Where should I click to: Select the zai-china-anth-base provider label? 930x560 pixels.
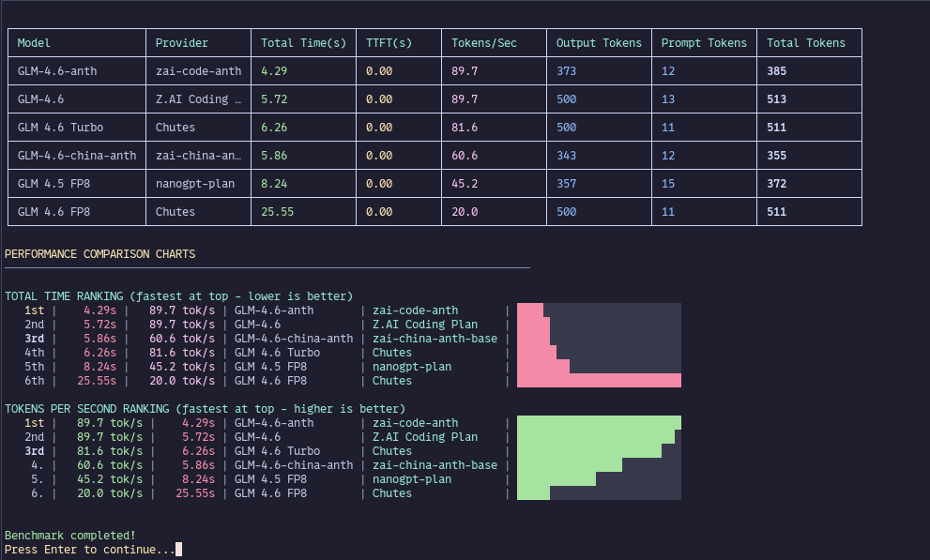[x=435, y=338]
